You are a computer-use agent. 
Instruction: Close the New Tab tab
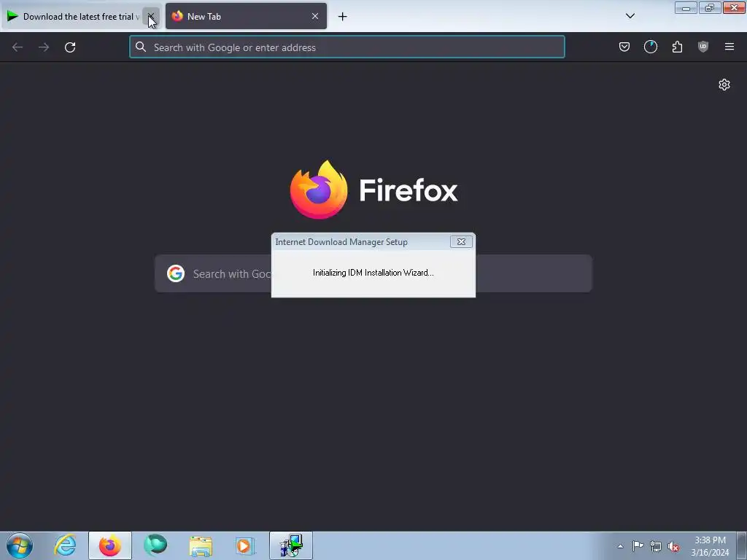pos(315,16)
